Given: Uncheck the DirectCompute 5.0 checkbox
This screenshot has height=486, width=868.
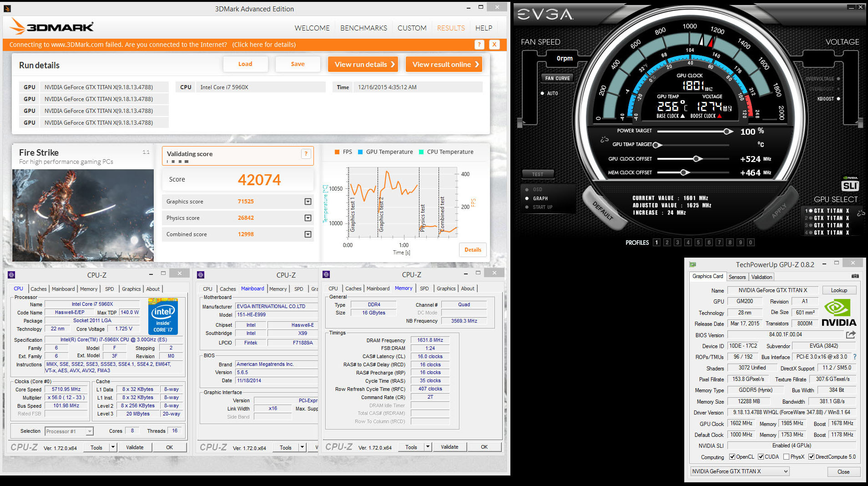Looking at the screenshot, I should pos(811,457).
